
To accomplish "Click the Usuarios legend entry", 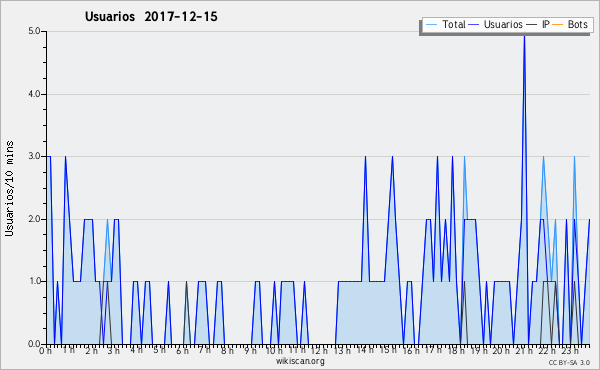I will point(496,24).
